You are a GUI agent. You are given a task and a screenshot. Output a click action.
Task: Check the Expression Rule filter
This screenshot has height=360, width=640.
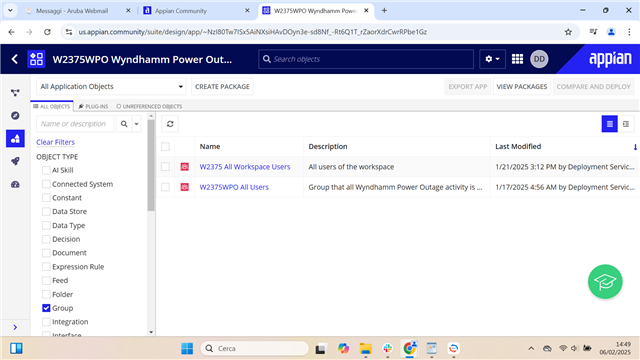[46, 267]
